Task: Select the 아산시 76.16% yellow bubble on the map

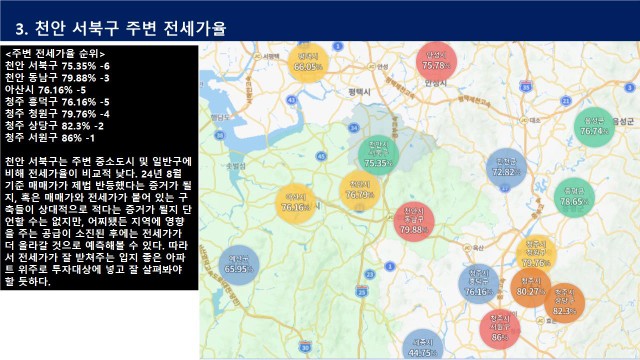Action: click(x=296, y=203)
